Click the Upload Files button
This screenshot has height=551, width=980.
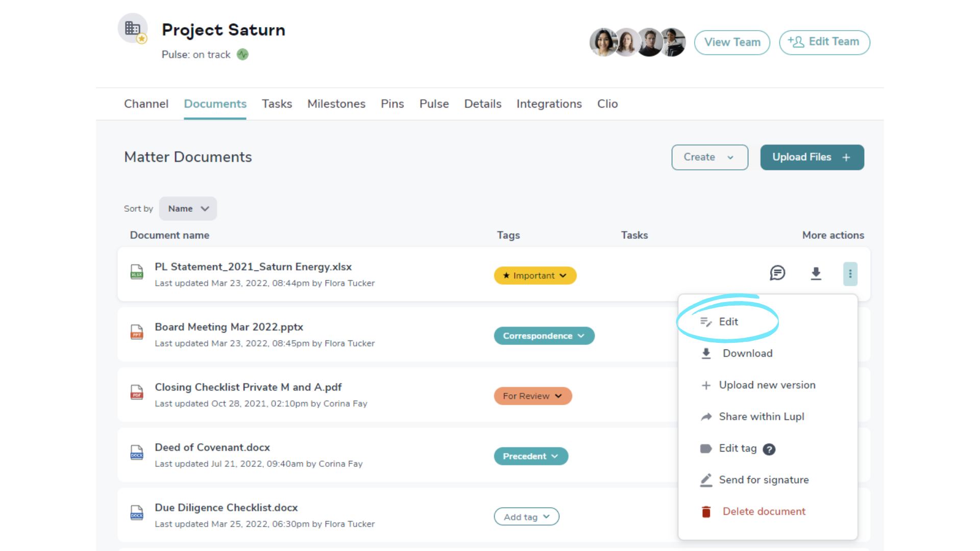click(812, 157)
